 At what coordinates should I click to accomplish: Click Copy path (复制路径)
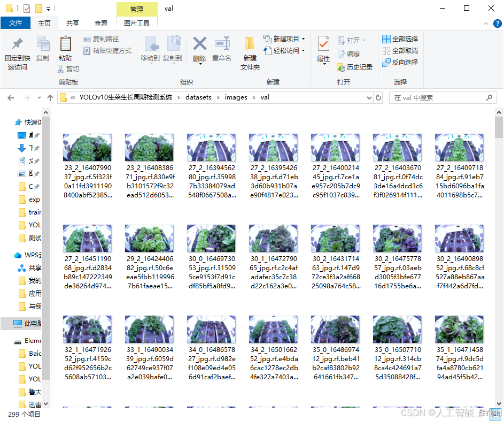(101, 39)
